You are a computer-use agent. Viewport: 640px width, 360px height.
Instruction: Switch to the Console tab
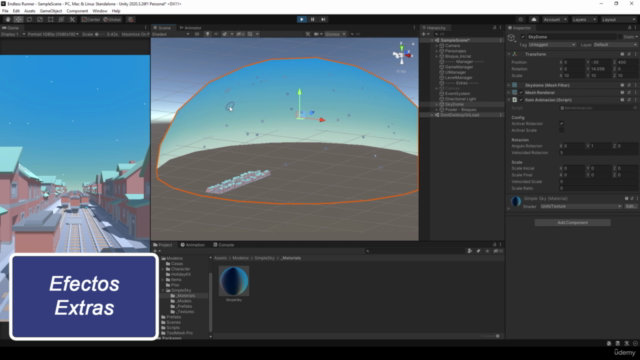[224, 245]
